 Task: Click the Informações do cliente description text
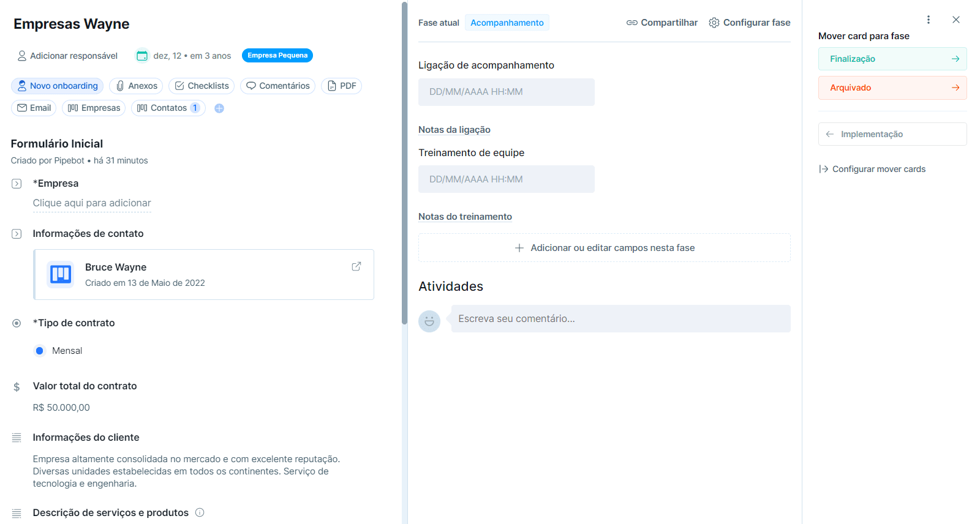(186, 471)
